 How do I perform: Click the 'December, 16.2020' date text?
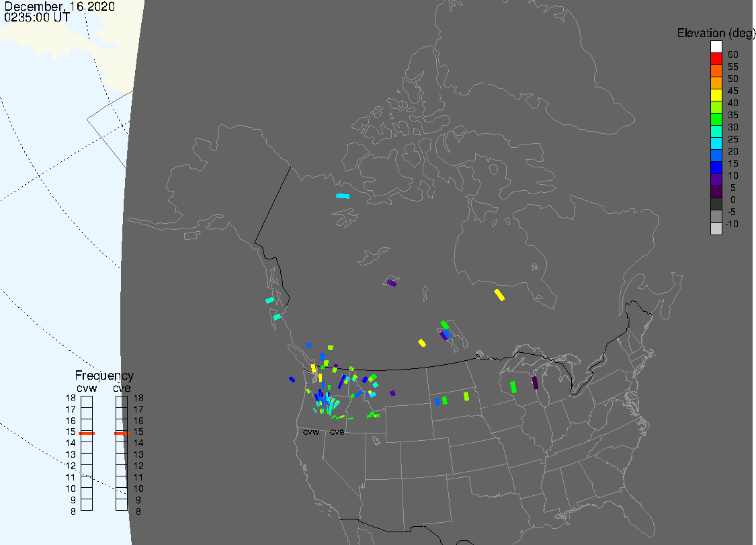click(60, 6)
